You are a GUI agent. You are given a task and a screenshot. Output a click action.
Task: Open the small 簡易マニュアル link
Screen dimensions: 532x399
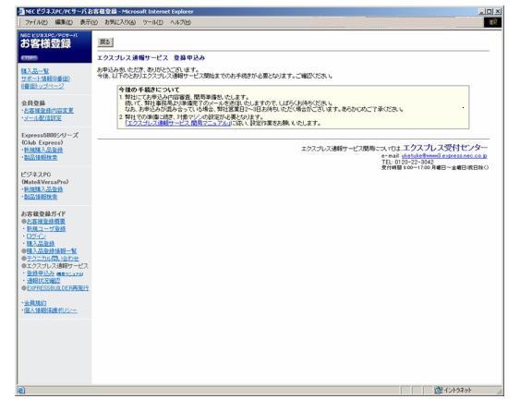pyautogui.click(x=70, y=273)
